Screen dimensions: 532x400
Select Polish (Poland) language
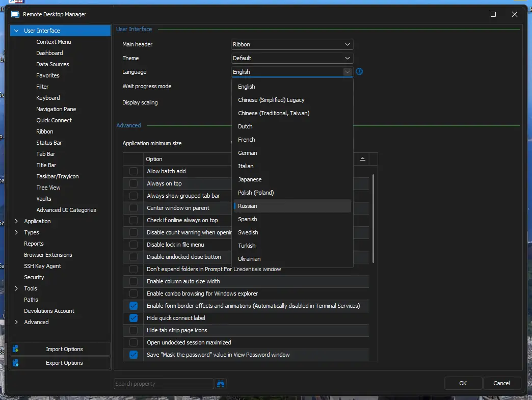(292, 193)
